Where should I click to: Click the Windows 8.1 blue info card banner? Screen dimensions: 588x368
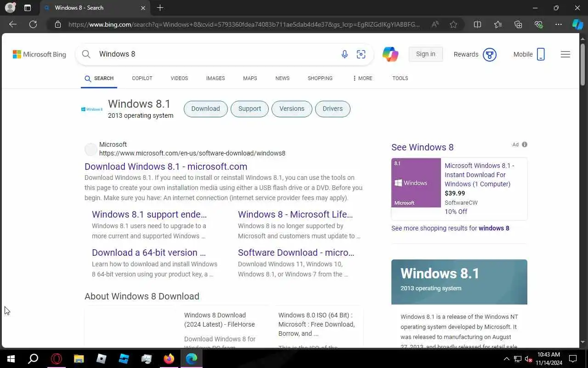pos(459,282)
